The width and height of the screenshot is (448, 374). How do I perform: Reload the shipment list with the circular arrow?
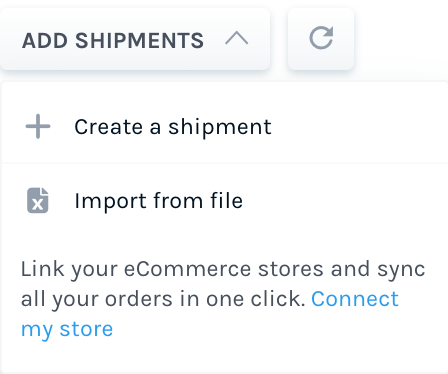321,39
